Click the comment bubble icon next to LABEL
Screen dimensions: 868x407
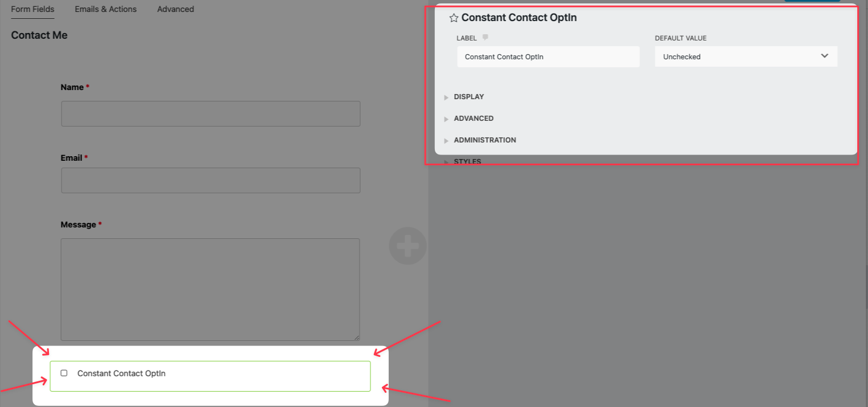click(x=485, y=38)
